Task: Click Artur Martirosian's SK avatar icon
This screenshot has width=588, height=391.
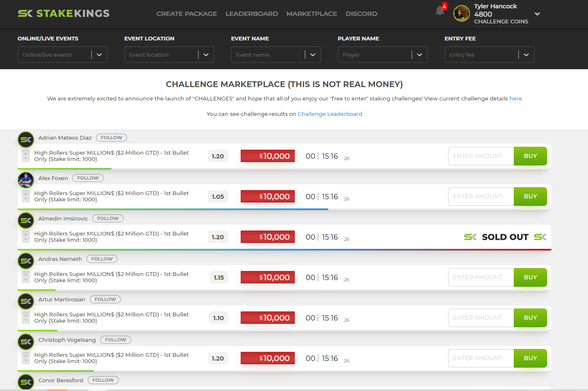Action: coord(26,301)
